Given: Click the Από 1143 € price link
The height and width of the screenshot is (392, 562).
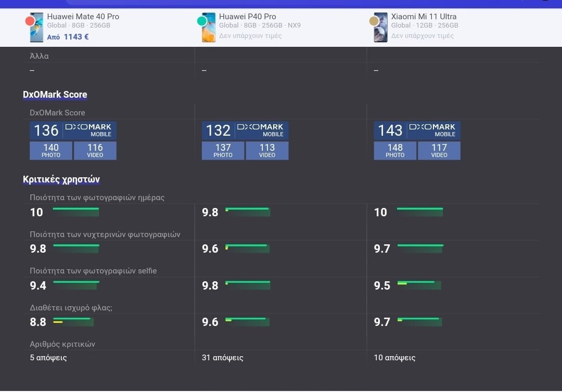Looking at the screenshot, I should tap(68, 36).
